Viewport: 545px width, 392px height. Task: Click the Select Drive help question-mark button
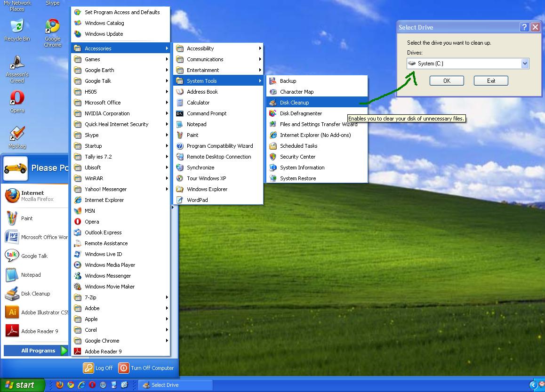[x=524, y=27]
